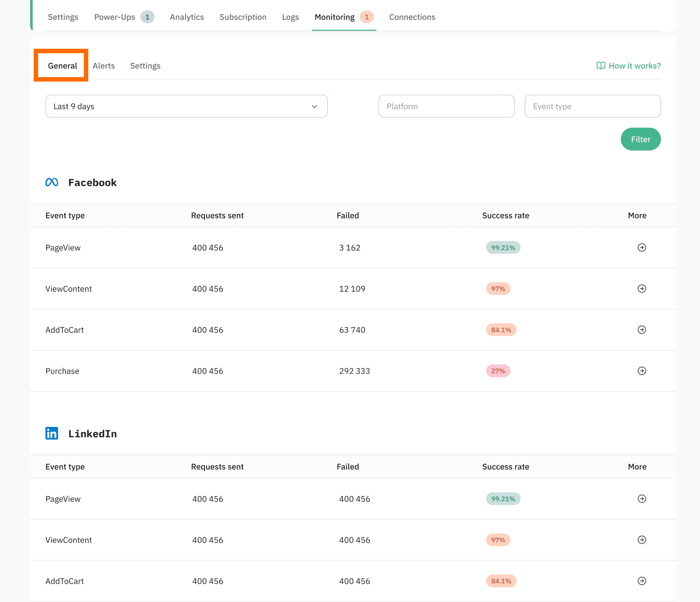Viewport: 700px width, 602px height.
Task: Click the 27% success rate badge
Action: pyautogui.click(x=498, y=371)
